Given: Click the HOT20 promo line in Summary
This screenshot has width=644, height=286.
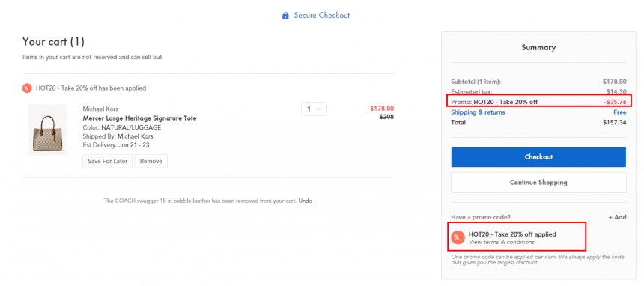Looking at the screenshot, I should click(538, 101).
